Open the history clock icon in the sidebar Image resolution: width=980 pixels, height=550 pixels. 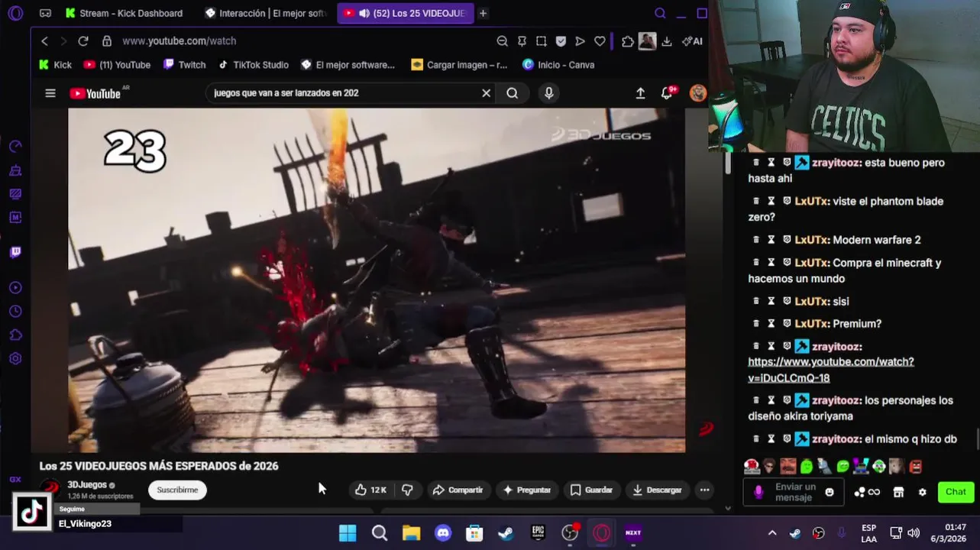(15, 312)
